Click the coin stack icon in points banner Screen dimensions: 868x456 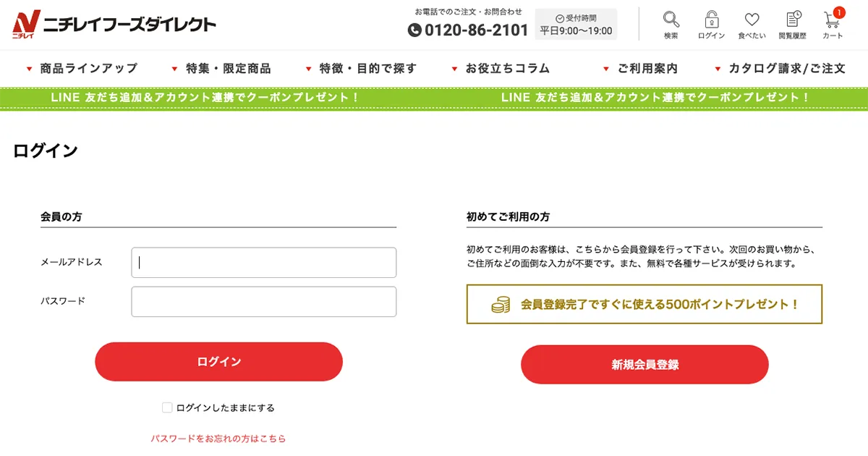(x=501, y=304)
